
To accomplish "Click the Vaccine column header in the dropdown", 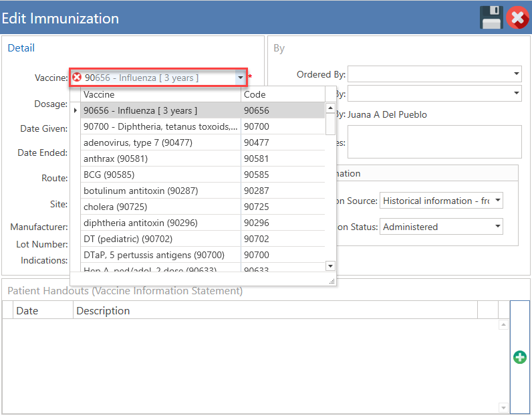I will 160,94.
